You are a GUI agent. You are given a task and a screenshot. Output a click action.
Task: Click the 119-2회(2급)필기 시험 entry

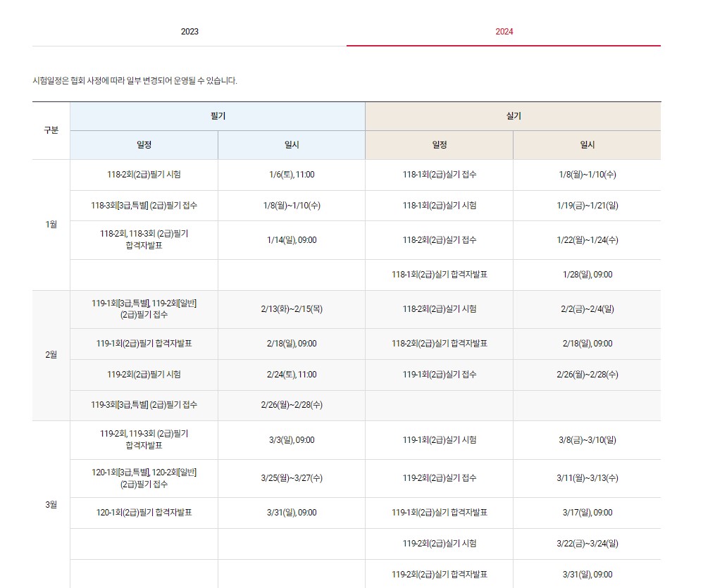click(x=143, y=375)
